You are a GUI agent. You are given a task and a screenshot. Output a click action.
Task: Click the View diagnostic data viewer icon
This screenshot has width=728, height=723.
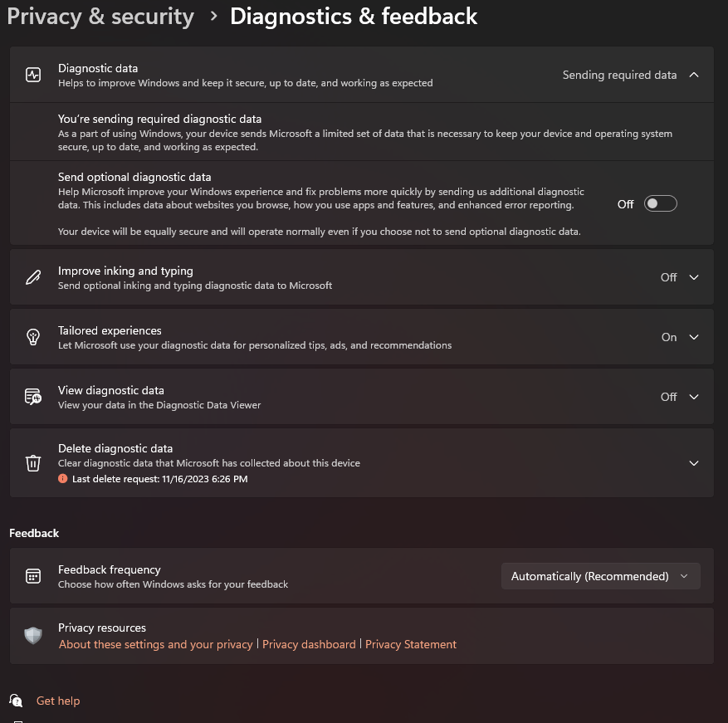[33, 397]
